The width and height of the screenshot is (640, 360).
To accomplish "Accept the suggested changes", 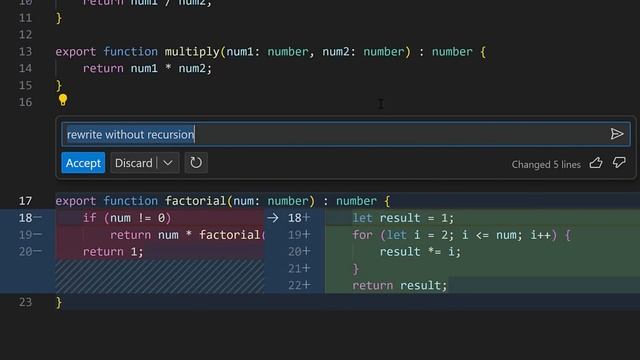I will (x=83, y=163).
